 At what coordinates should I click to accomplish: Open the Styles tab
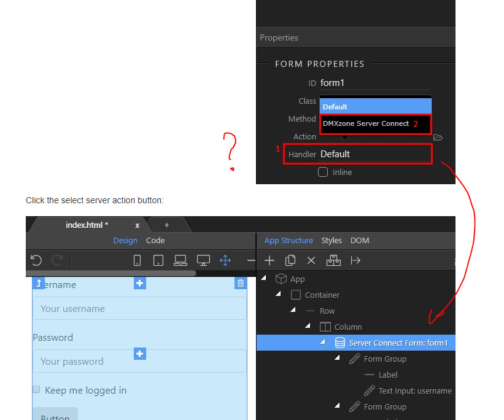pyautogui.click(x=331, y=241)
